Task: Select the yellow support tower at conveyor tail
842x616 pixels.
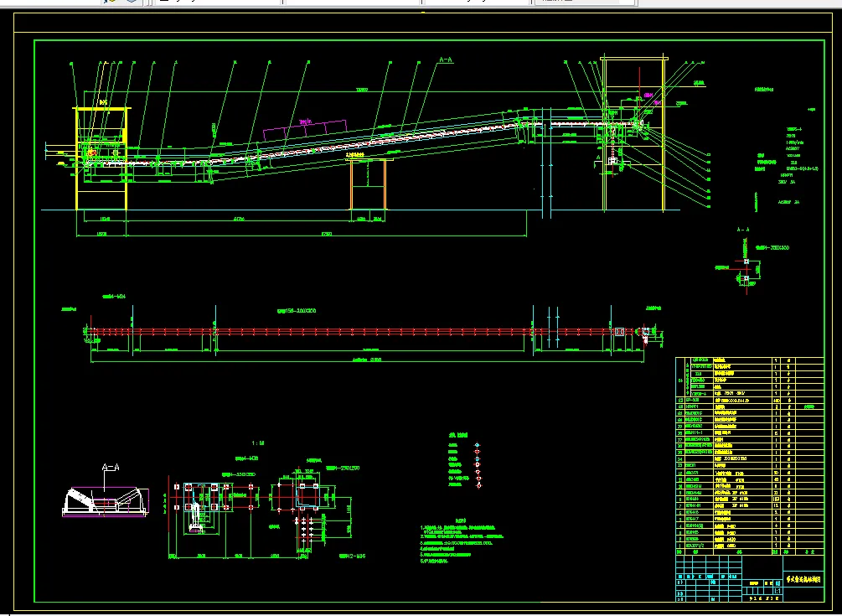Action: tap(102, 158)
